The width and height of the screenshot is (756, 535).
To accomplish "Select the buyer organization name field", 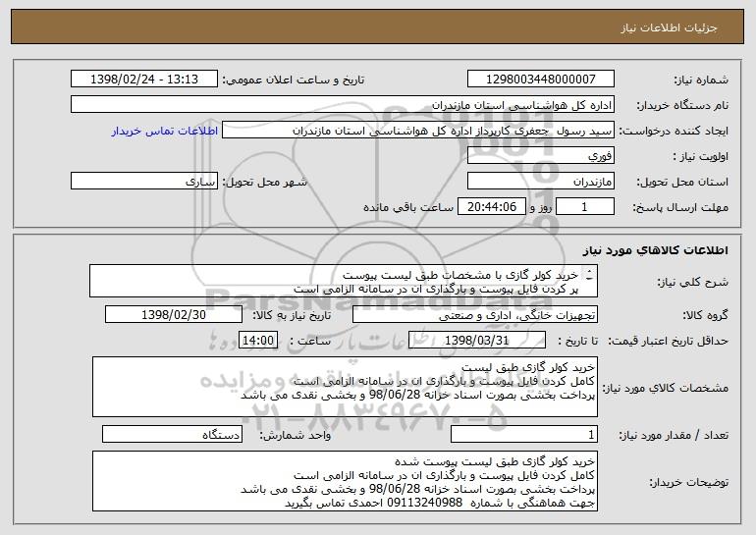I will [x=343, y=104].
